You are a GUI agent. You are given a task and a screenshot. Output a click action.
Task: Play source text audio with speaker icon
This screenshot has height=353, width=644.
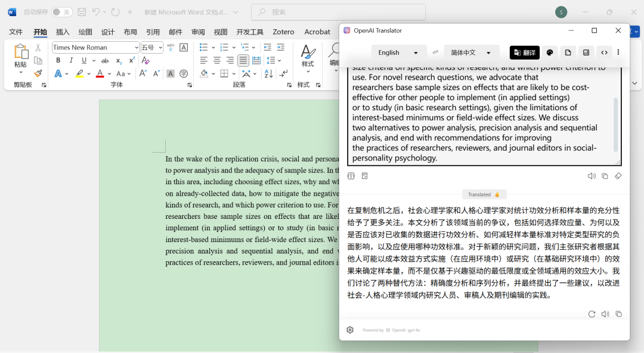point(591,176)
